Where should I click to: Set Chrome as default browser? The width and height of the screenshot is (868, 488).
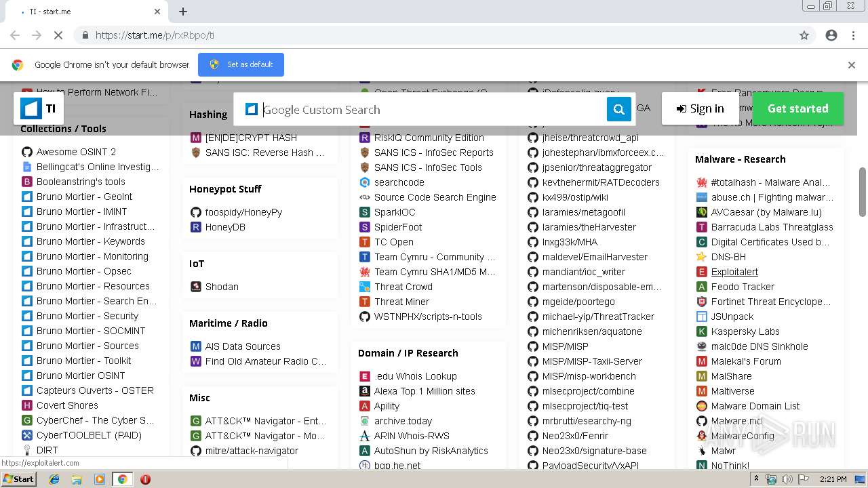[241, 64]
